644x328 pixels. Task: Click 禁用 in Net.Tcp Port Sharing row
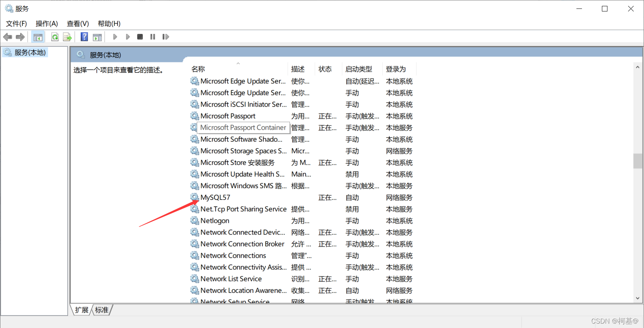coord(352,209)
